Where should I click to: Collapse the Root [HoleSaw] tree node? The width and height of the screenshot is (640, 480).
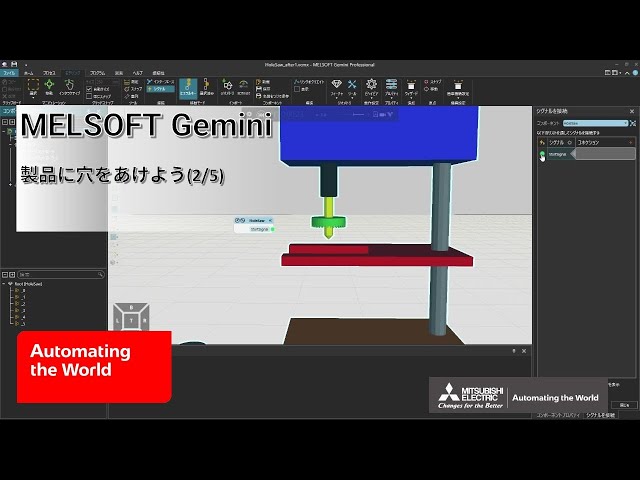coord(4,284)
